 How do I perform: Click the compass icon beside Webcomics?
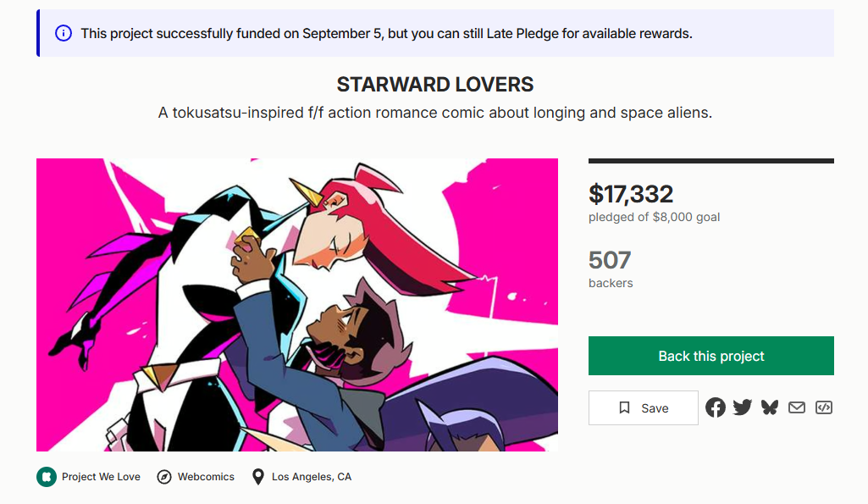point(164,477)
